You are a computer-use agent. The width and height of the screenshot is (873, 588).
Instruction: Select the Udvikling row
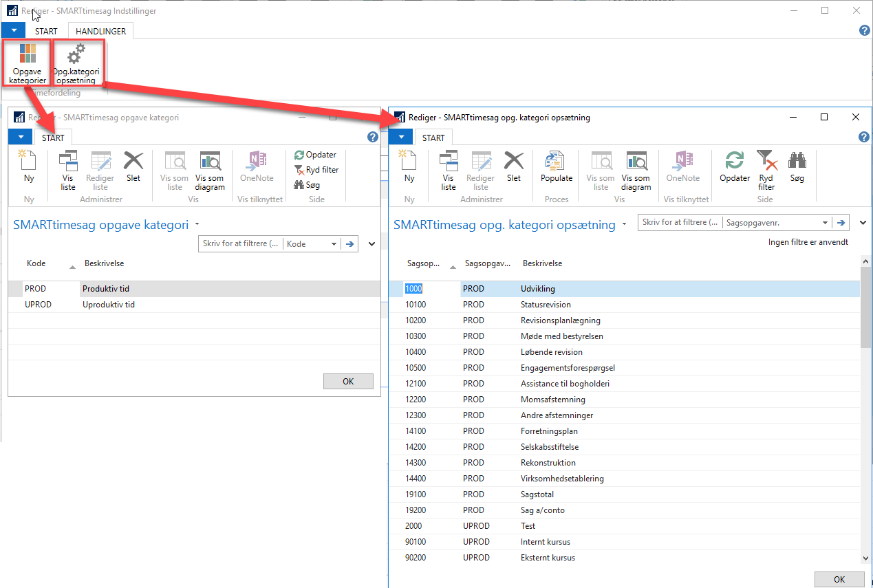point(625,289)
